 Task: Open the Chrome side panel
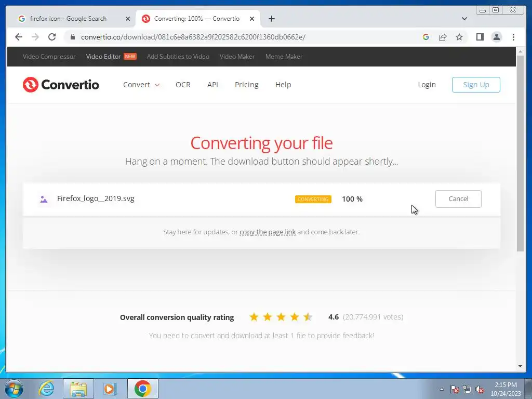(480, 37)
